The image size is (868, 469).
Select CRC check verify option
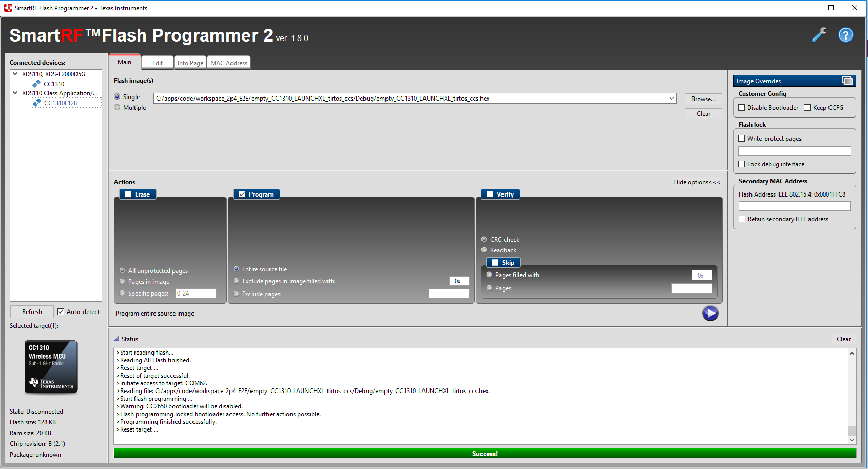coord(484,239)
